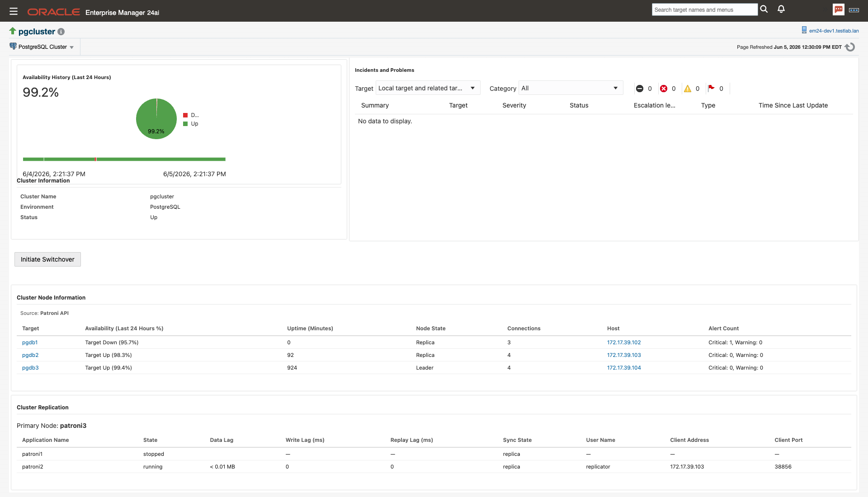The width and height of the screenshot is (868, 497).
Task: Open the hamburger navigation menu
Action: tap(13, 11)
